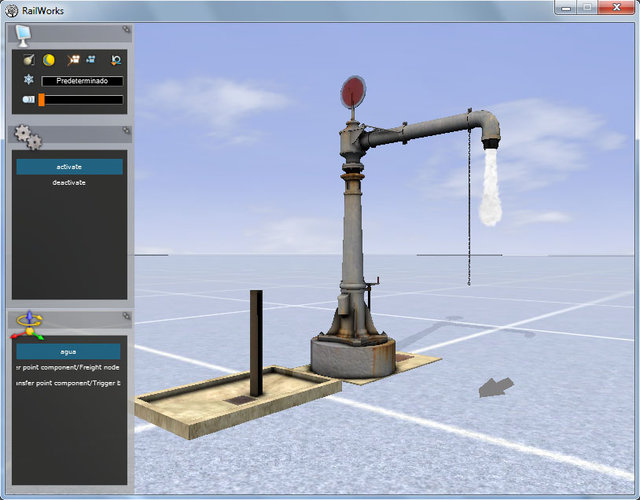Select the blue camera view icon

coord(90,61)
